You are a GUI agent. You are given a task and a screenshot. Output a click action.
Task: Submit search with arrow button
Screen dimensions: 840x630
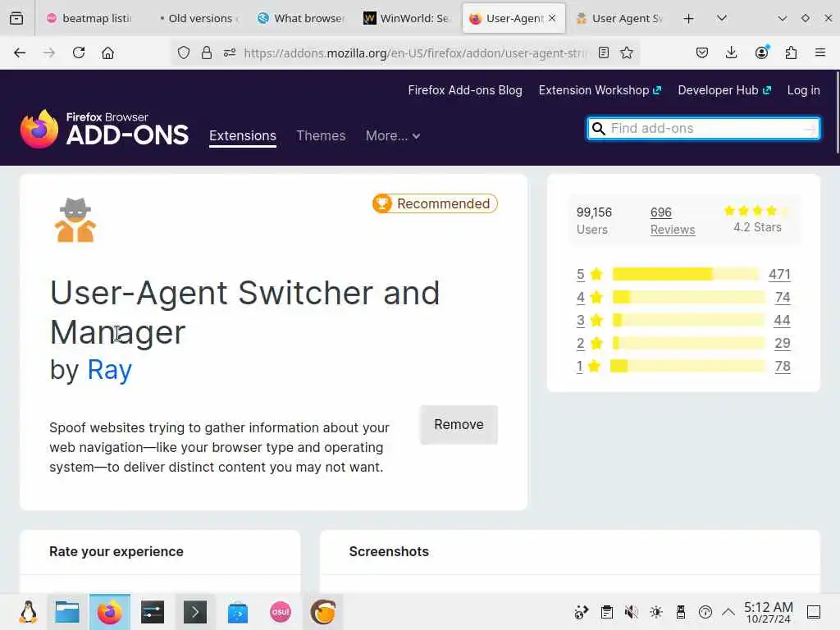coord(810,129)
